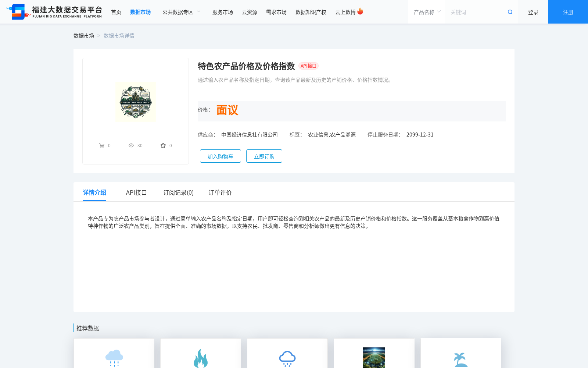
Task: Click supplier 中国经济信息社有限公司
Action: [x=250, y=135]
